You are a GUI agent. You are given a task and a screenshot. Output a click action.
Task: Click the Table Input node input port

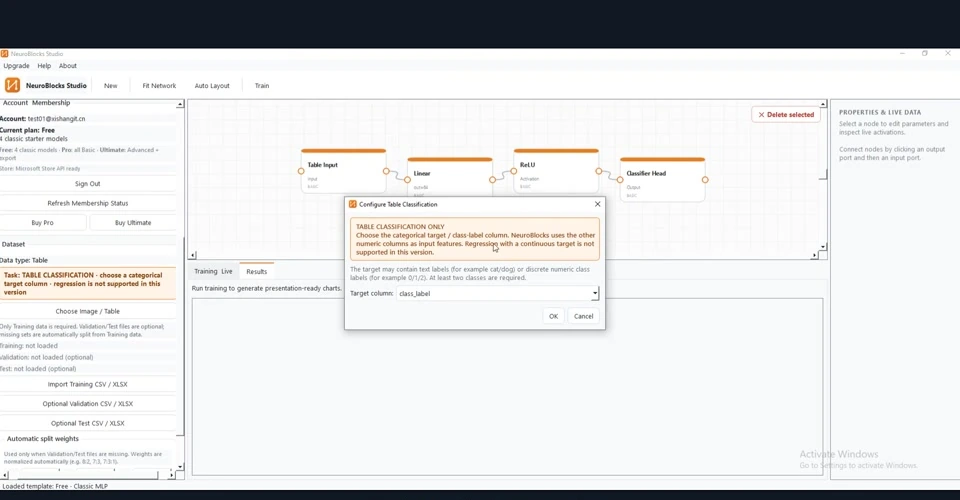(301, 171)
